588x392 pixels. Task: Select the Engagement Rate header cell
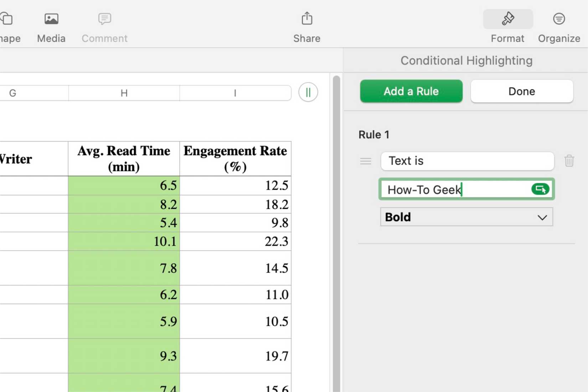pos(235,159)
